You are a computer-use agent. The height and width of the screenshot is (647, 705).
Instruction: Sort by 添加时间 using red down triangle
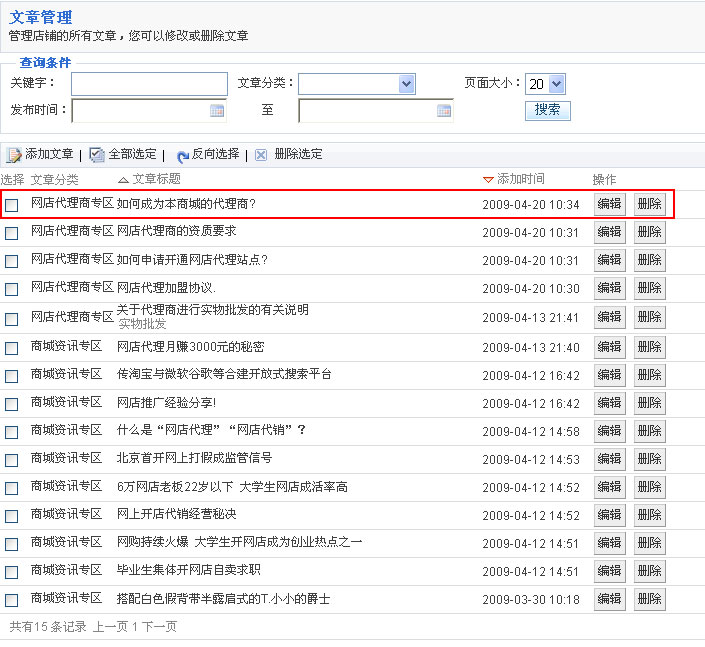[488, 180]
